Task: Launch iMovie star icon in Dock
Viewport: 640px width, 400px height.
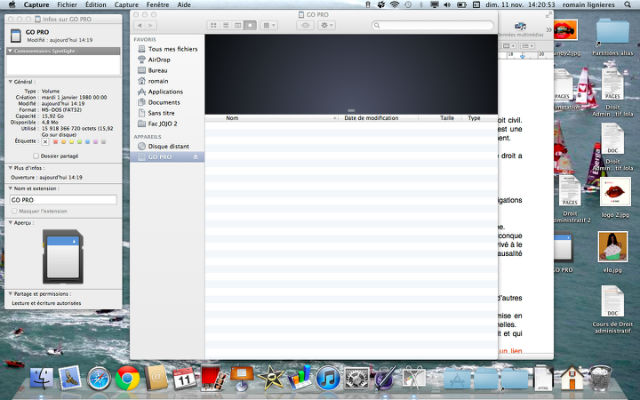Action: pos(270,378)
